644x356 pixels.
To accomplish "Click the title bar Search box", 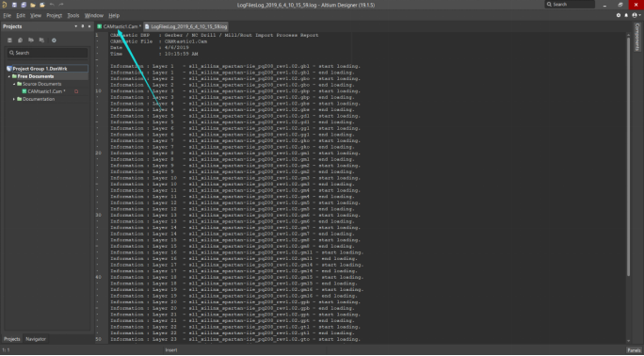I will (570, 5).
